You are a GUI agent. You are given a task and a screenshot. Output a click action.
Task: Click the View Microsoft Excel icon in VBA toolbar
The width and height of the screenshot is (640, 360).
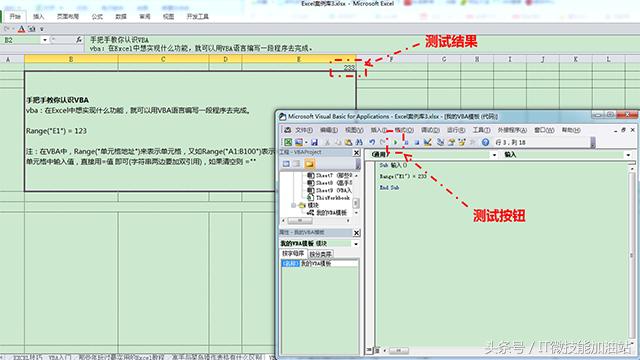(x=288, y=142)
